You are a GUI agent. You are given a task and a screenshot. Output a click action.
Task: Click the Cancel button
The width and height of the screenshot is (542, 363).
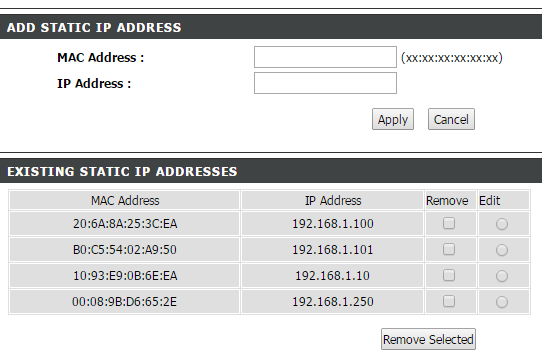point(451,119)
